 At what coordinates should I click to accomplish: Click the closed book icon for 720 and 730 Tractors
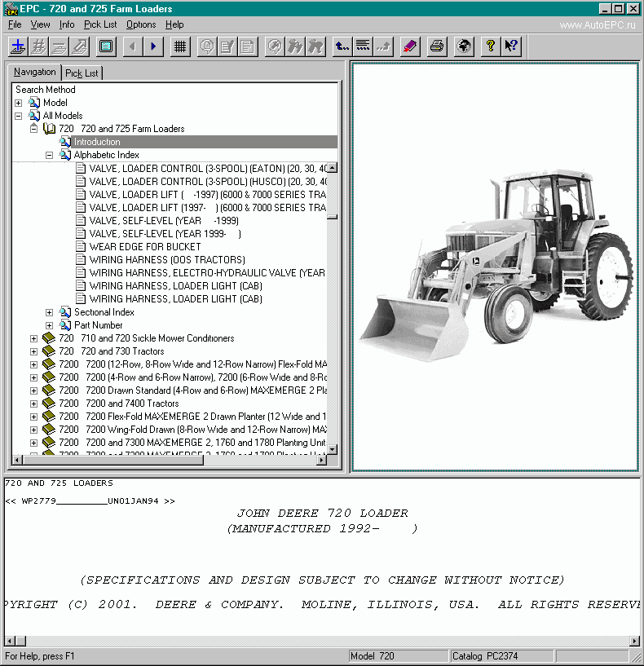pyautogui.click(x=49, y=351)
